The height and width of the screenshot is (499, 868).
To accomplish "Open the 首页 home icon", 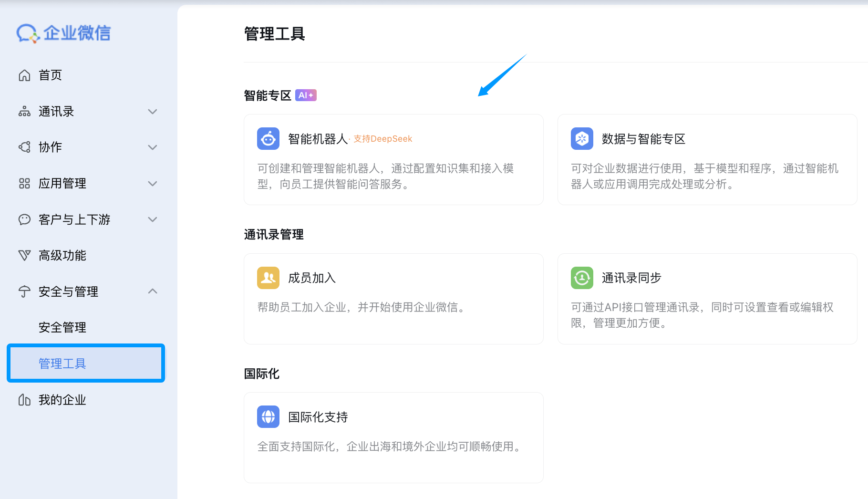I will tap(24, 75).
